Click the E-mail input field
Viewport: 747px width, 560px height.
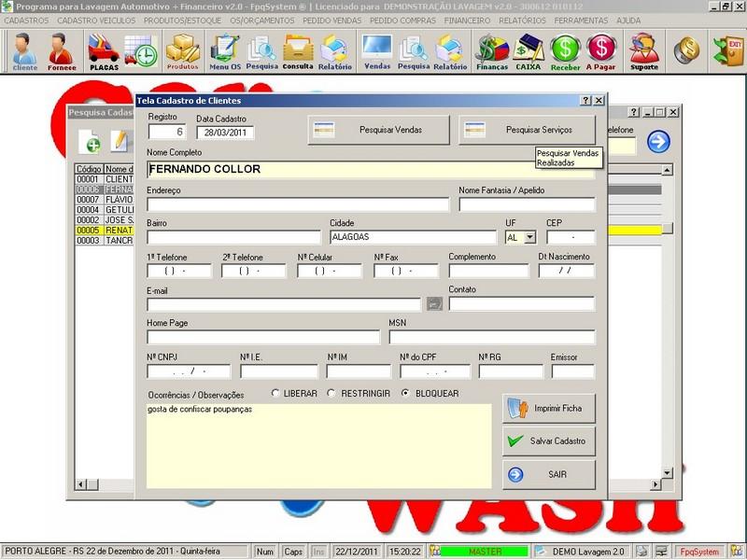284,304
